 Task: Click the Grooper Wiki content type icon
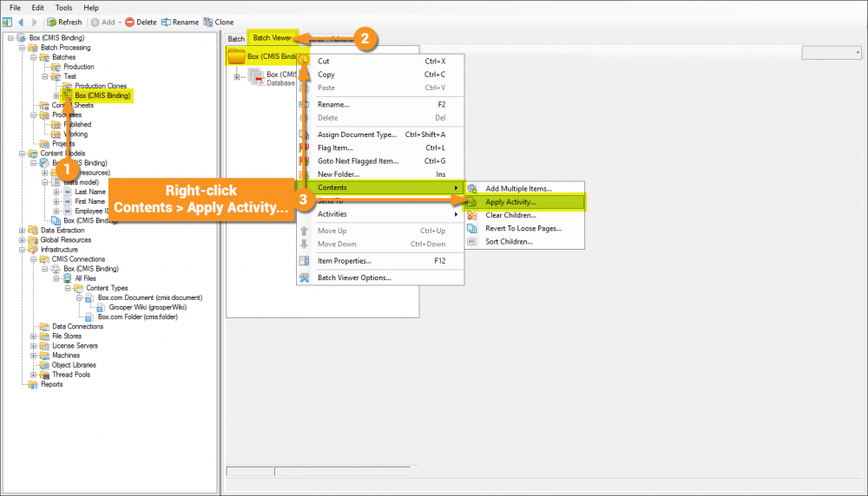tap(101, 308)
